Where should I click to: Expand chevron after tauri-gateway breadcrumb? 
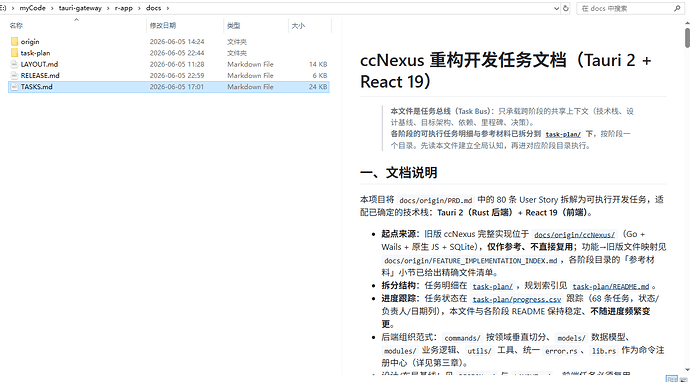(108, 8)
